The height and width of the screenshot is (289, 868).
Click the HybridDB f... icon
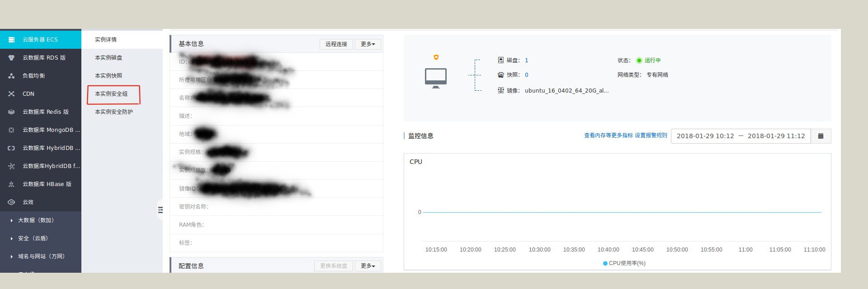coord(12,166)
